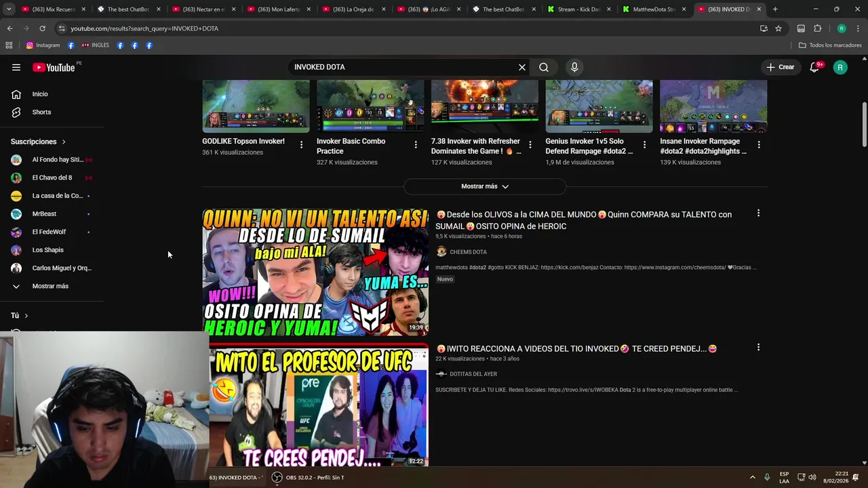Viewport: 868px width, 488px height.
Task: Go to the YouTube home logo
Action: click(54, 67)
